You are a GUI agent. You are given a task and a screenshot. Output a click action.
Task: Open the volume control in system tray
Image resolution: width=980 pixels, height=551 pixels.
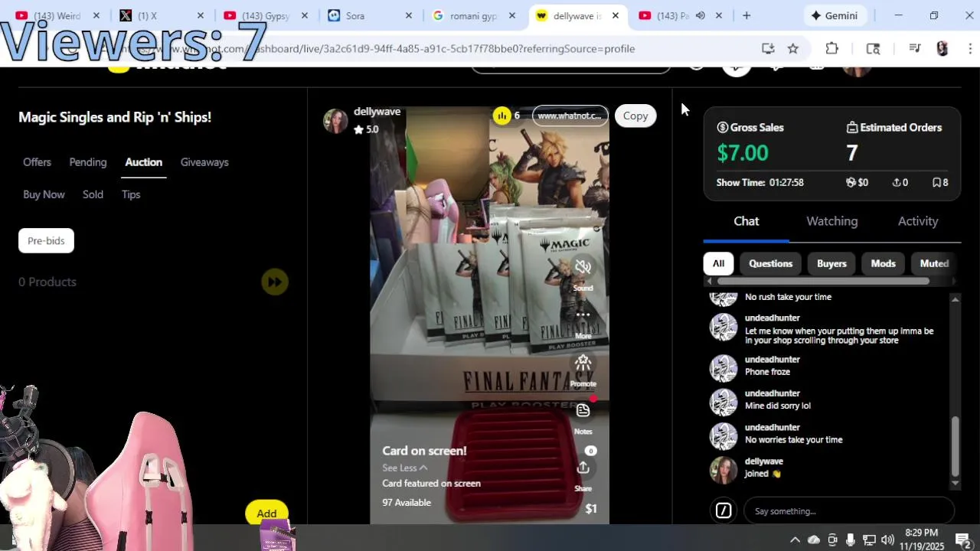(x=887, y=540)
